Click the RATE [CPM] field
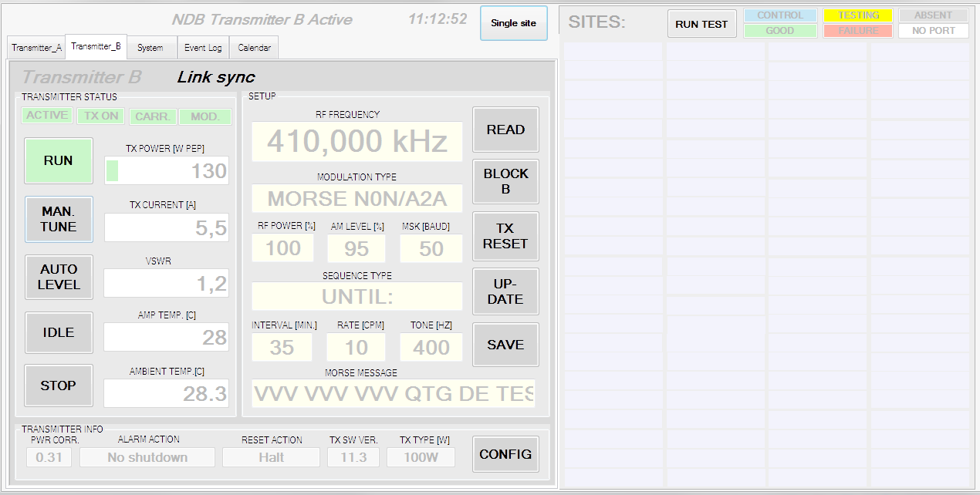 coord(357,347)
